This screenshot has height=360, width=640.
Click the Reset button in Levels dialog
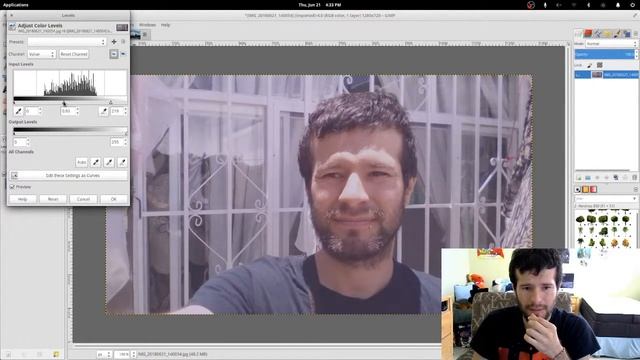53,199
